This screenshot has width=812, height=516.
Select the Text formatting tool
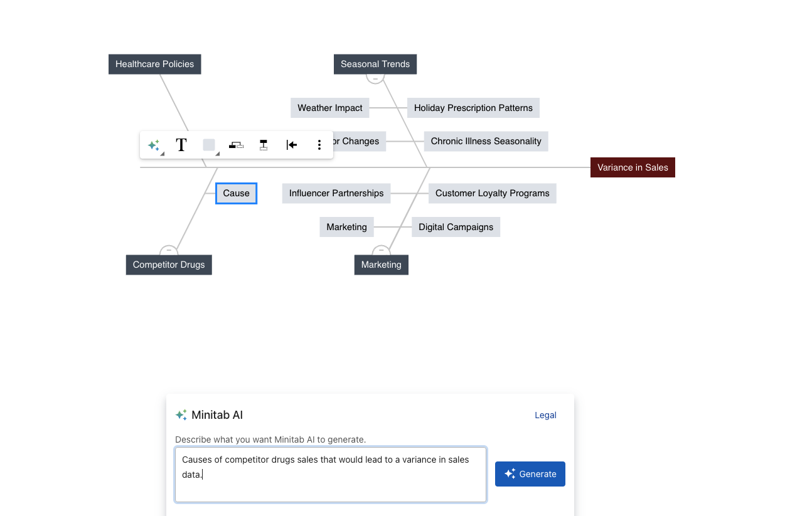click(x=181, y=145)
